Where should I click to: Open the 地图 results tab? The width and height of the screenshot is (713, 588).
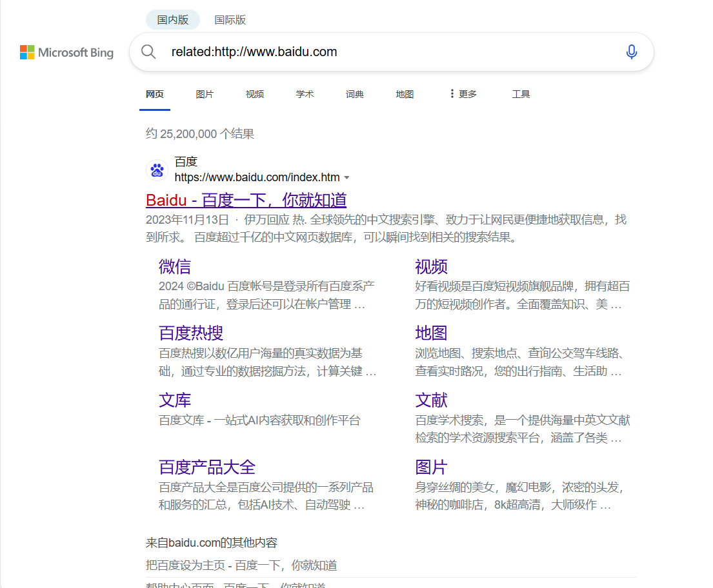click(x=405, y=94)
